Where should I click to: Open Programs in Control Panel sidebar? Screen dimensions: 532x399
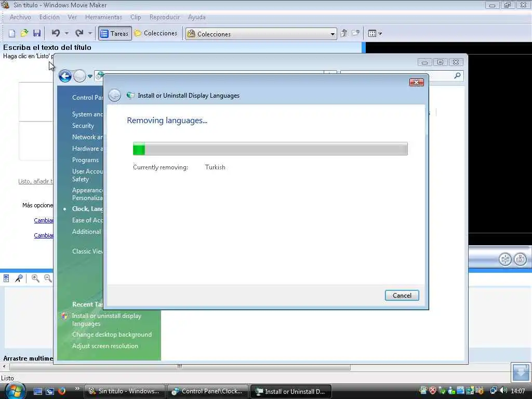[85, 160]
